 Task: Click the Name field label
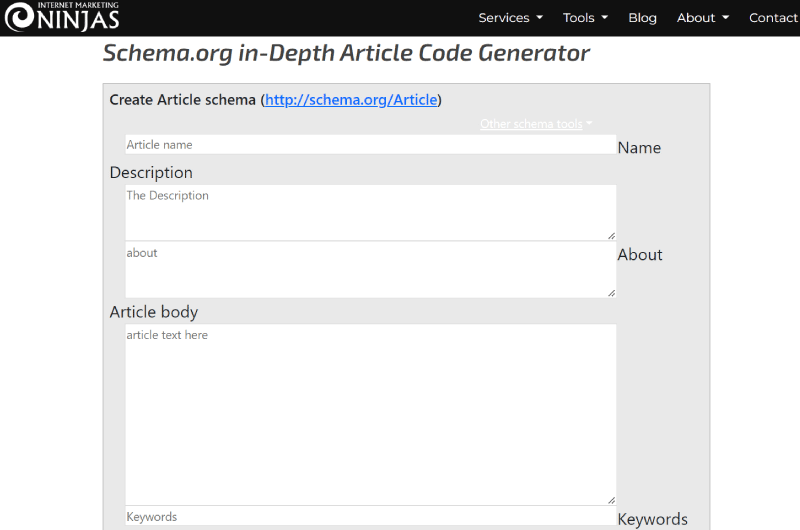pos(639,148)
